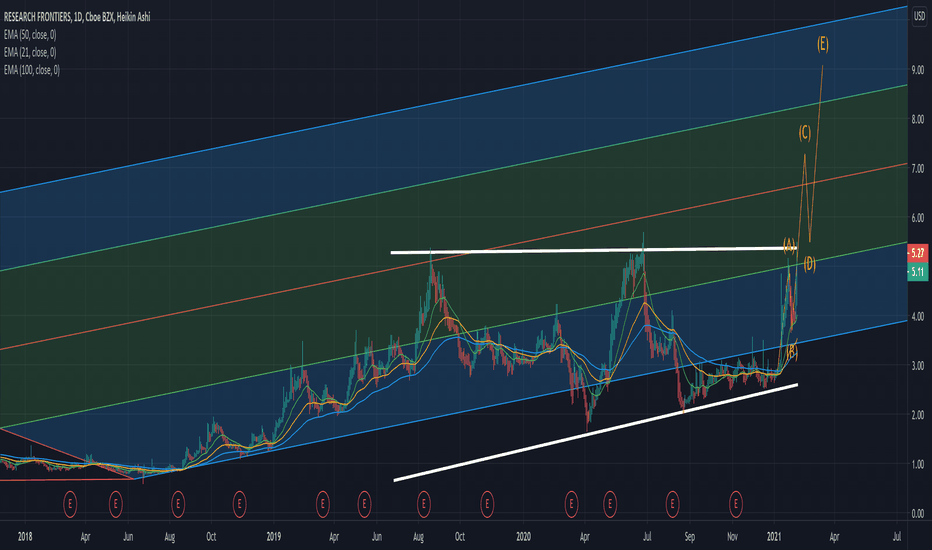
Task: Click the 9.00 price axis value
Action: point(918,70)
